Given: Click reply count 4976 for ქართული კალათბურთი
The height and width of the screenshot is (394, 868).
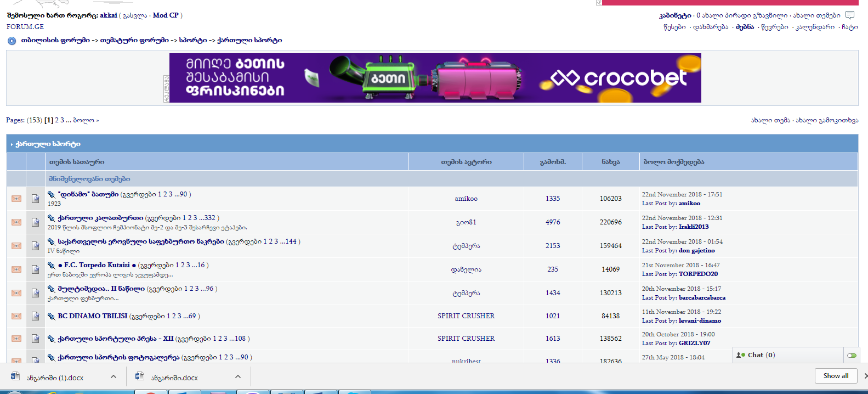Looking at the screenshot, I should point(553,222).
